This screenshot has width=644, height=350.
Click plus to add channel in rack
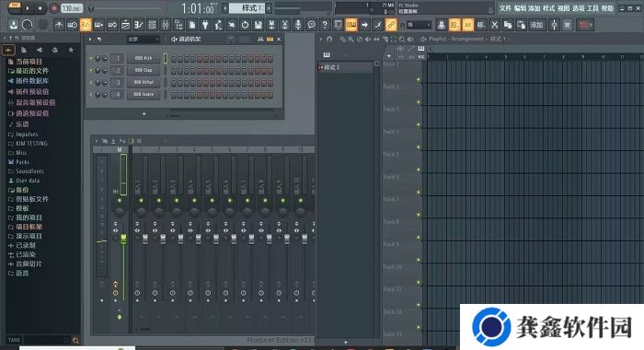[x=144, y=114]
